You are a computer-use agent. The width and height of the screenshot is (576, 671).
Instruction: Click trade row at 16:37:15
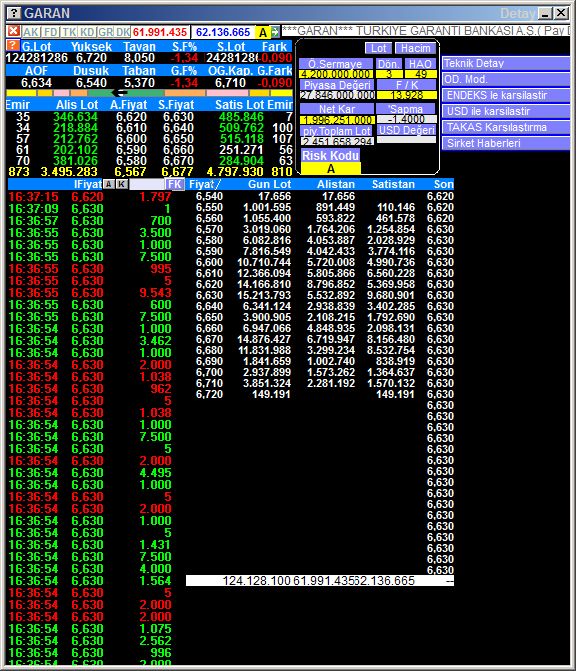point(90,197)
